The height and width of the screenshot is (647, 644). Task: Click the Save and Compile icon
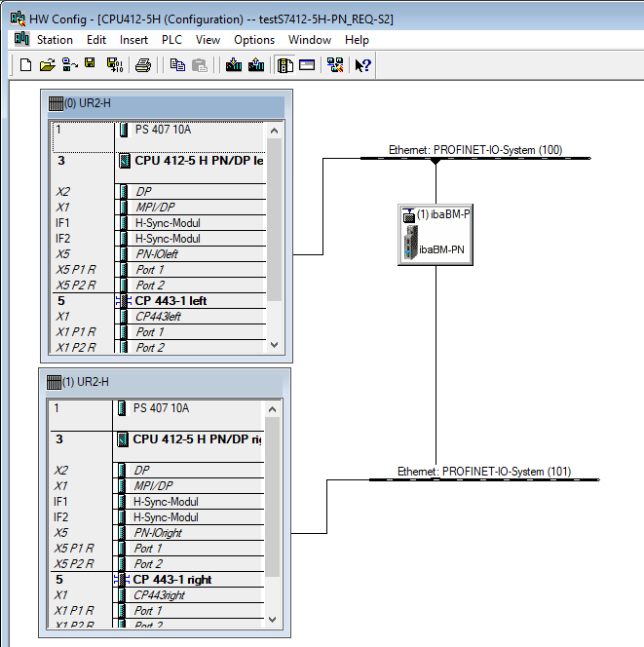point(114,65)
